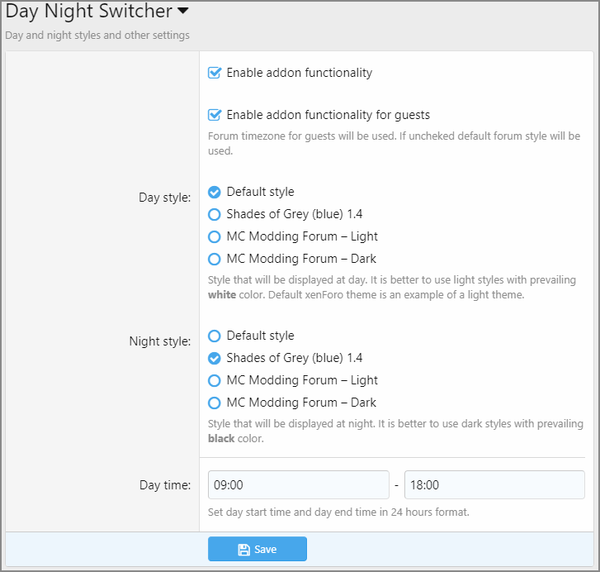Select Default style under Night style
This screenshot has width=600, height=572.
click(x=214, y=336)
